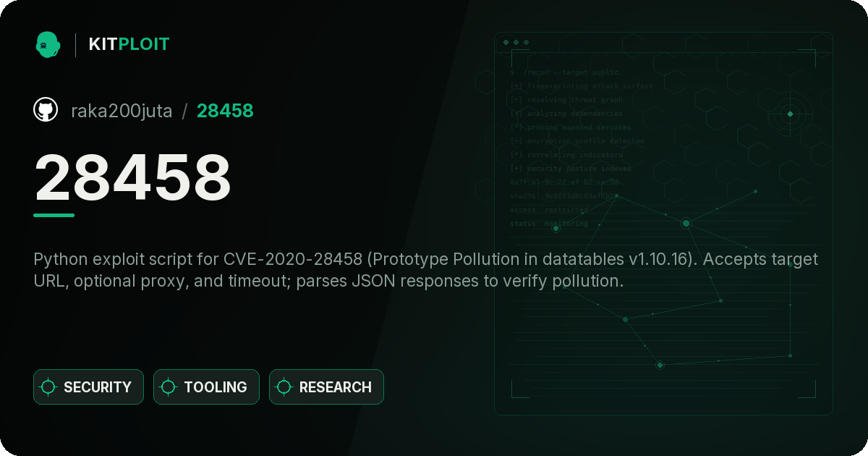868x456 pixels.
Task: Click the terminal line 'probing exposed services'
Action: click(x=571, y=127)
